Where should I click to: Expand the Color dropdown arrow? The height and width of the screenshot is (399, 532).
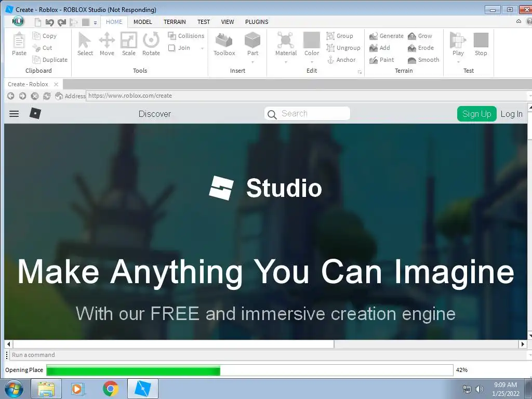pos(312,62)
